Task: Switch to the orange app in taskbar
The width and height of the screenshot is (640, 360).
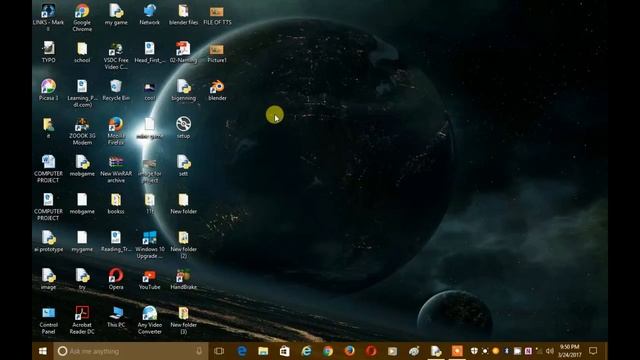Action: coord(457,351)
